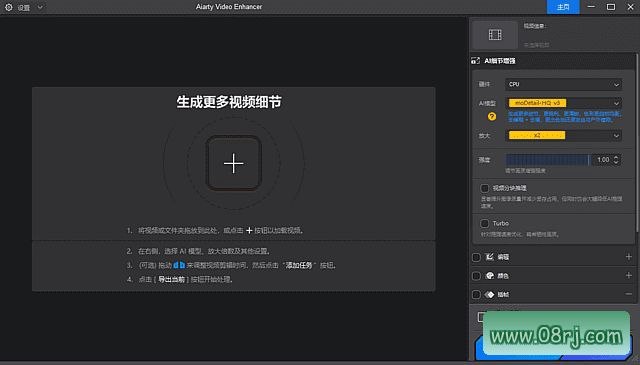Click the large plus button to load video

click(x=233, y=163)
